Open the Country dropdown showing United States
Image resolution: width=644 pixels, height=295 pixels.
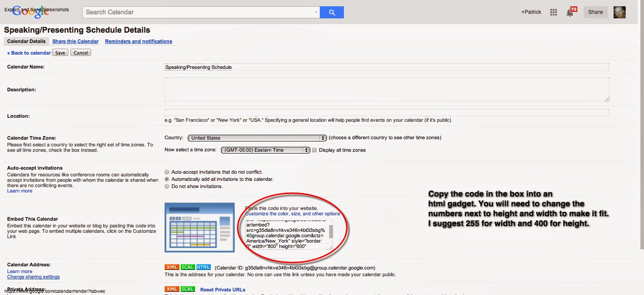click(257, 138)
